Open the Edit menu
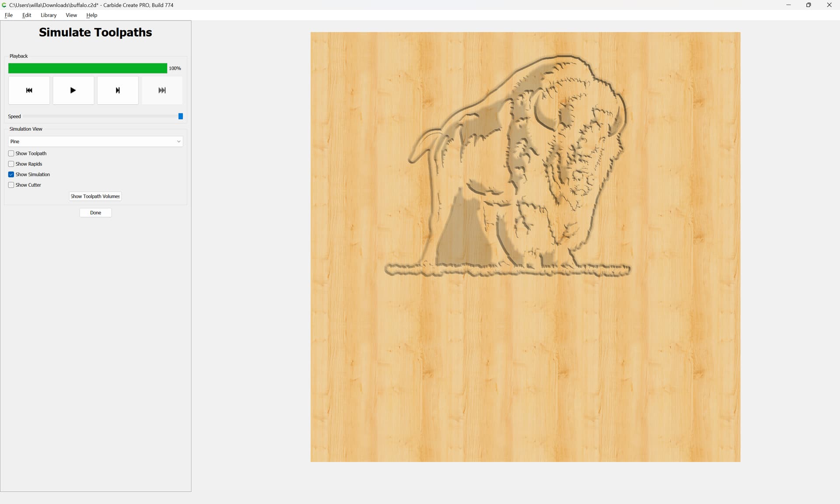The height and width of the screenshot is (504, 840). pyautogui.click(x=27, y=15)
